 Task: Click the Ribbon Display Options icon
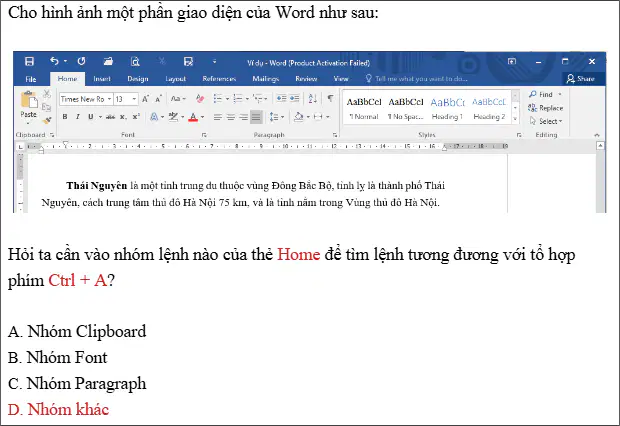point(512,61)
